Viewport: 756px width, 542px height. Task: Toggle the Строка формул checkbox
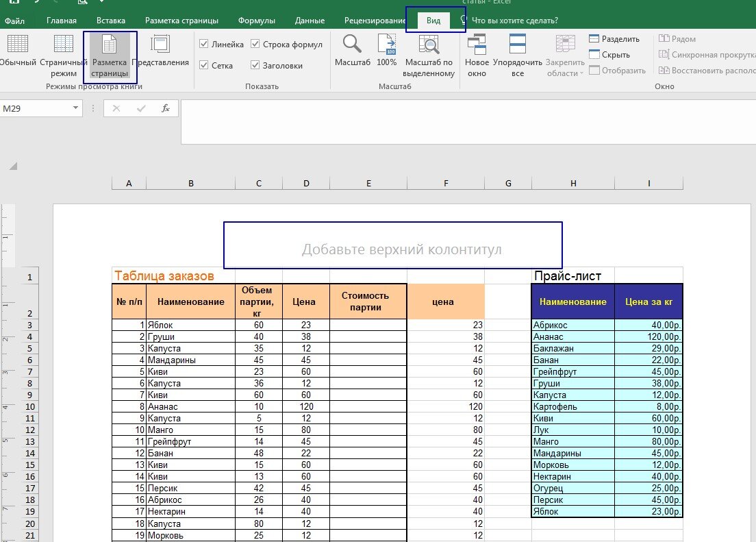coord(255,44)
